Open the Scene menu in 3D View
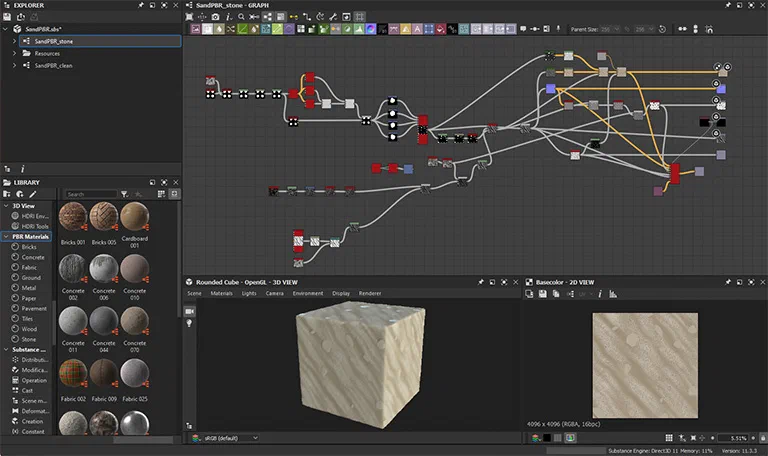This screenshot has height=456, width=768. 194,293
